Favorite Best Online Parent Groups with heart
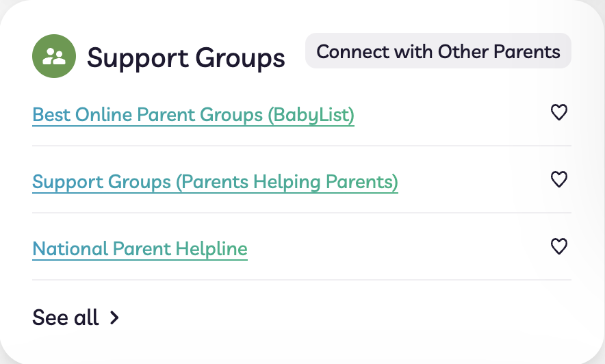 558,112
